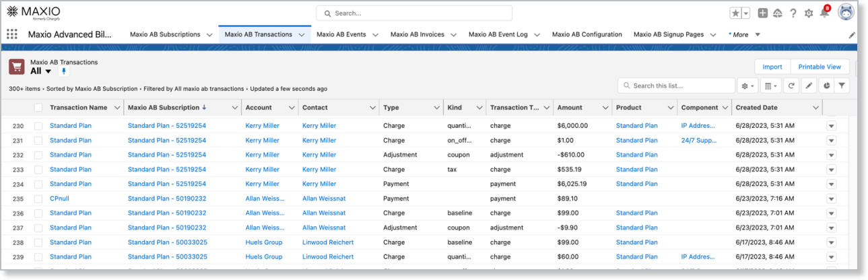
Task: Tick the checkbox for row 235
Action: (x=38, y=199)
